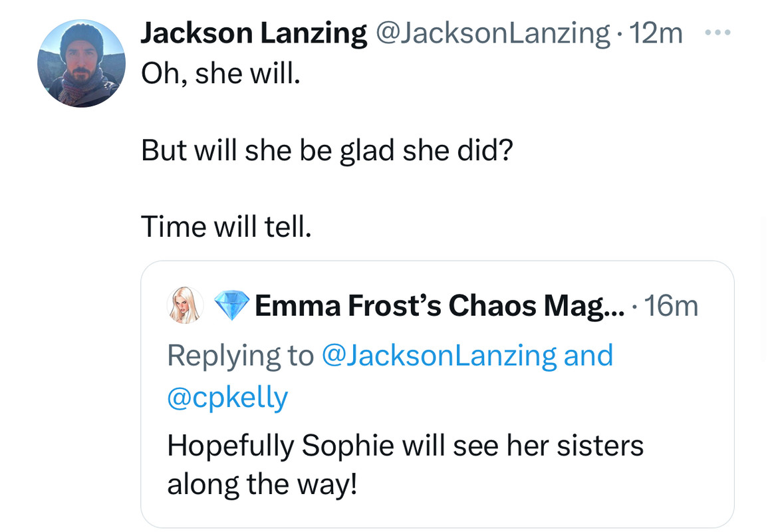Open "Emma Frost's Chaos Mag..." author name
This screenshot has width=772, height=532.
tap(435, 306)
